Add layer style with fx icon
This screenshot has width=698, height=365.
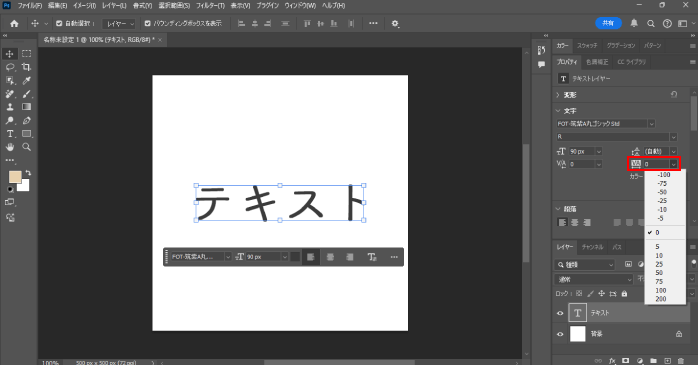click(612, 361)
